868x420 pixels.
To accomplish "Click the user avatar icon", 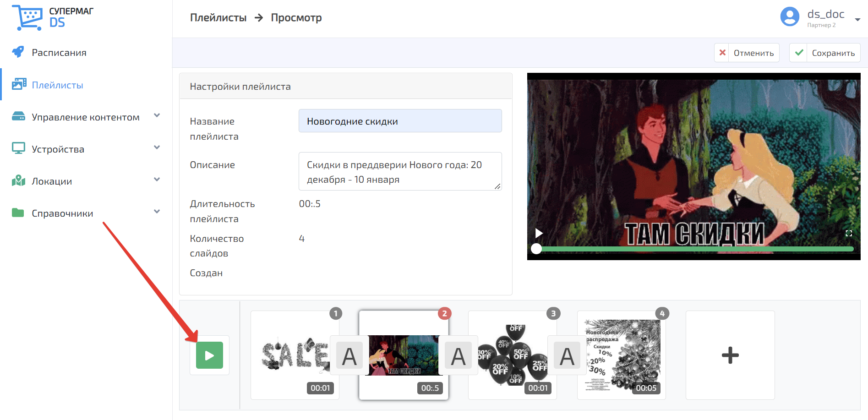I will 790,17.
